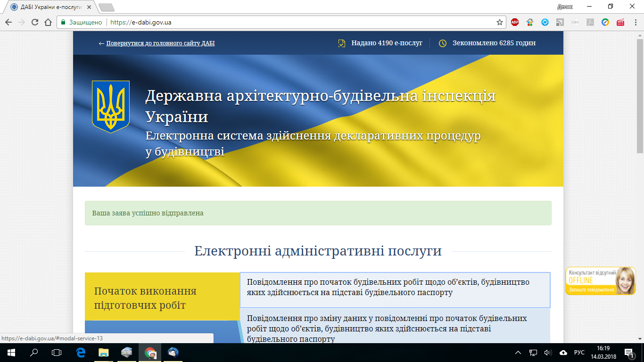Click the blue sync extension icon

pyautogui.click(x=545, y=22)
